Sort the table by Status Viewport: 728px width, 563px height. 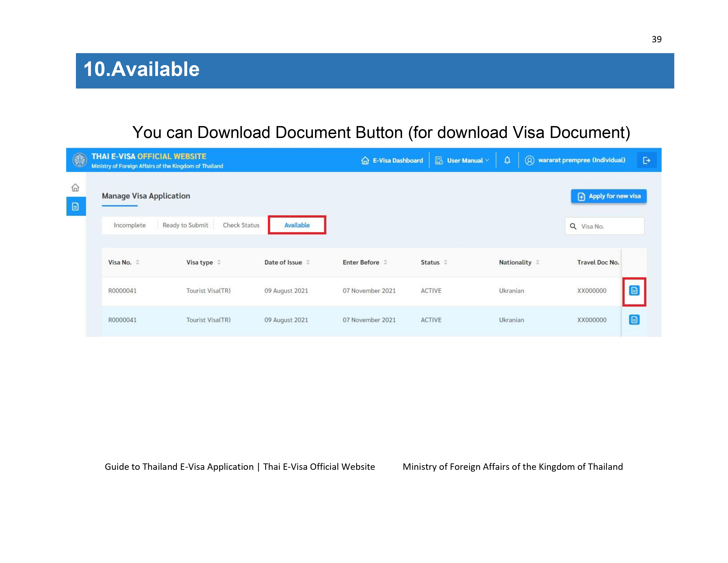point(445,262)
